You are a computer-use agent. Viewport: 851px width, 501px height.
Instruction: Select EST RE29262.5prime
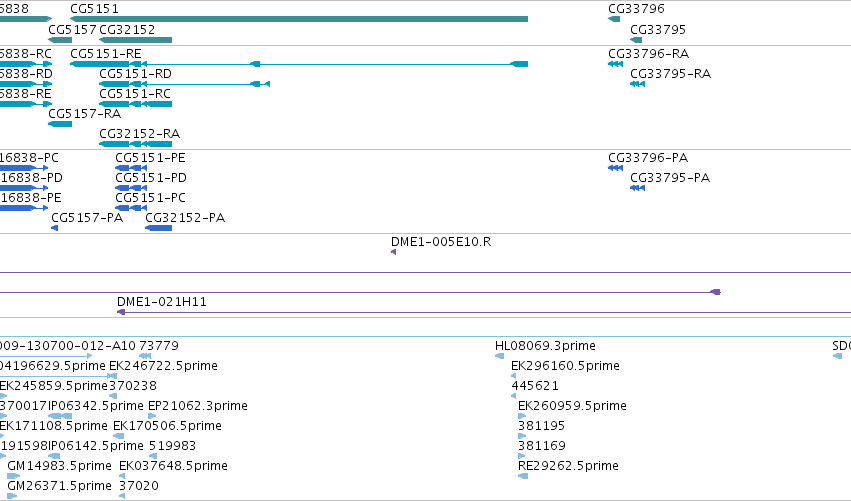tap(568, 466)
